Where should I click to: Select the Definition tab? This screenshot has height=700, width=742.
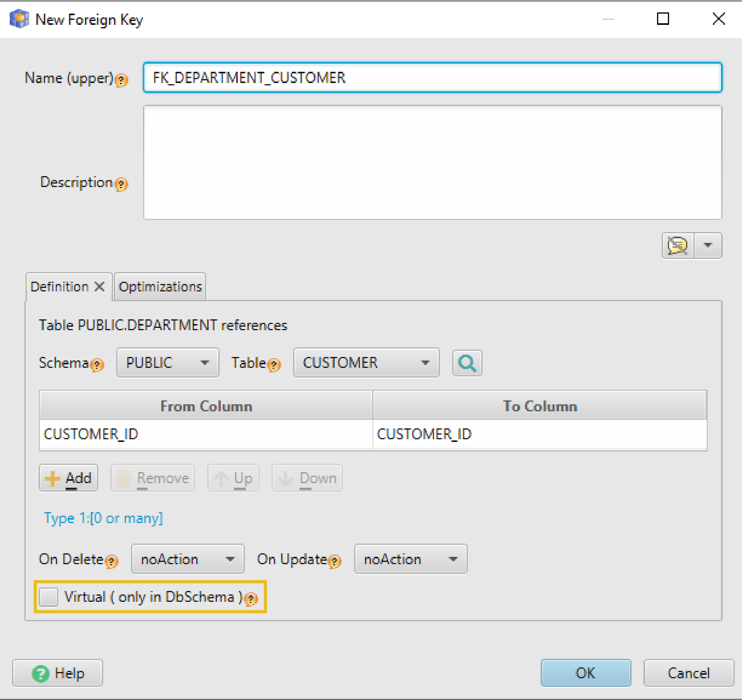tap(60, 287)
